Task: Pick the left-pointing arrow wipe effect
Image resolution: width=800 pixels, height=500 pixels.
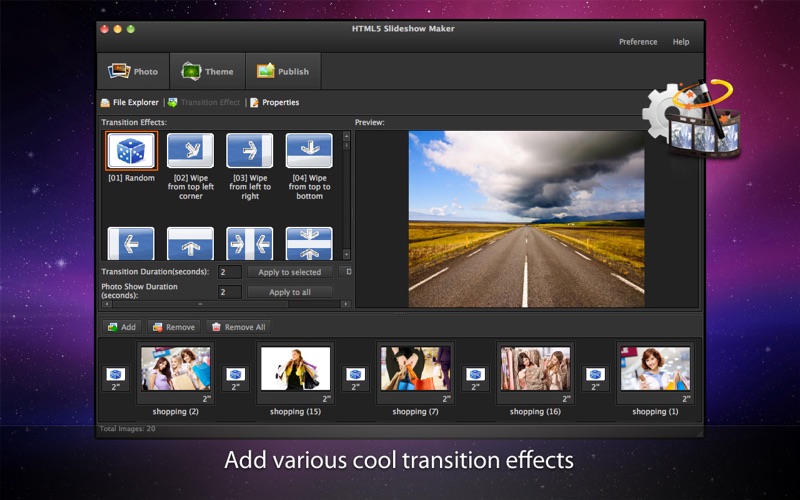Action: 131,244
